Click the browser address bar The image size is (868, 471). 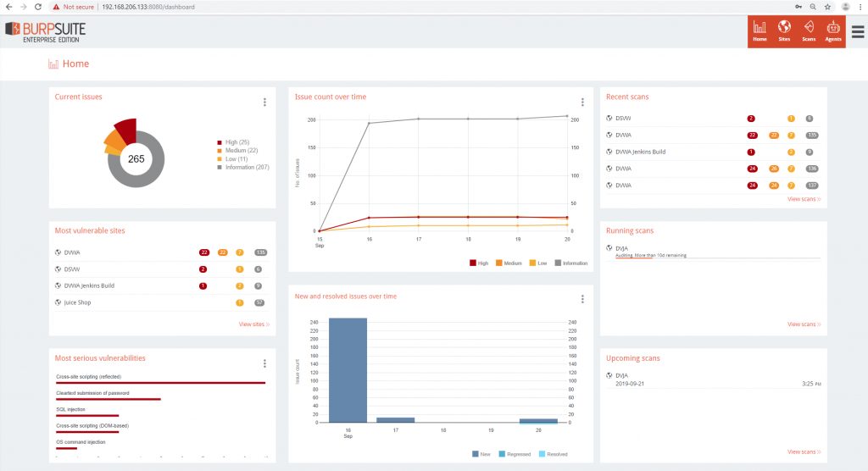click(x=424, y=7)
